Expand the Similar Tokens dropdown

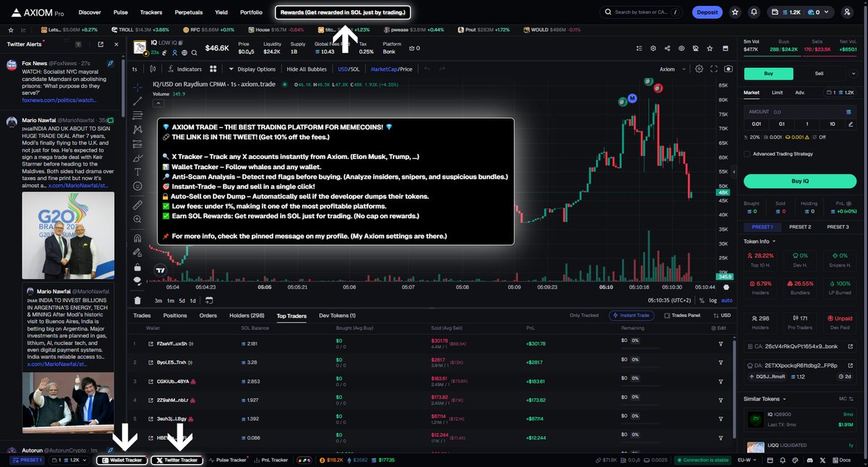pos(765,398)
